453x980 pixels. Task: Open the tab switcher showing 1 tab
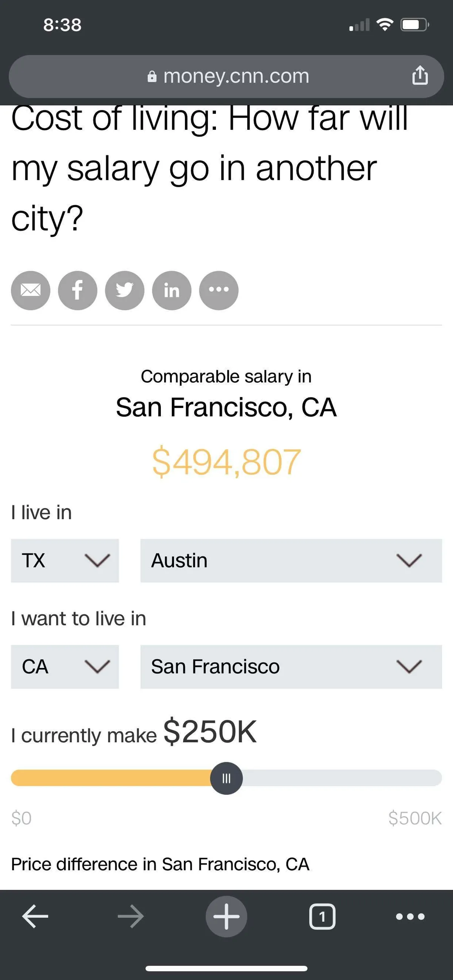(x=322, y=917)
